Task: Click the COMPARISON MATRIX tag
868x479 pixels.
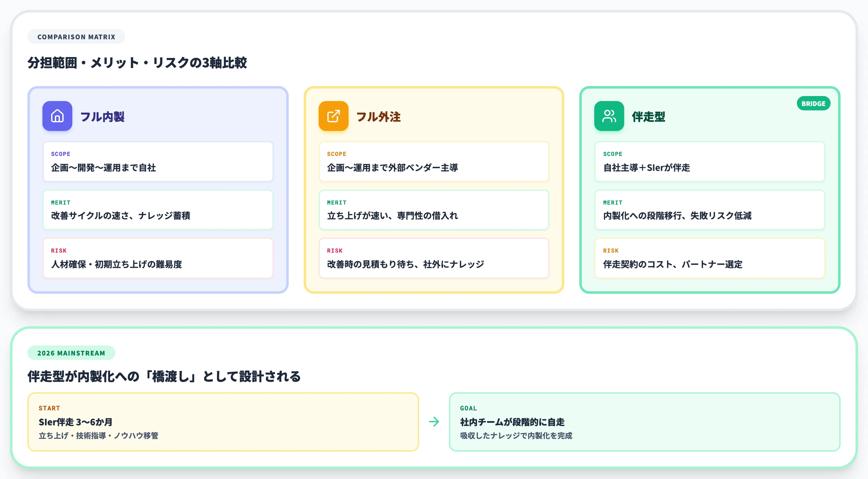Action: (x=76, y=37)
